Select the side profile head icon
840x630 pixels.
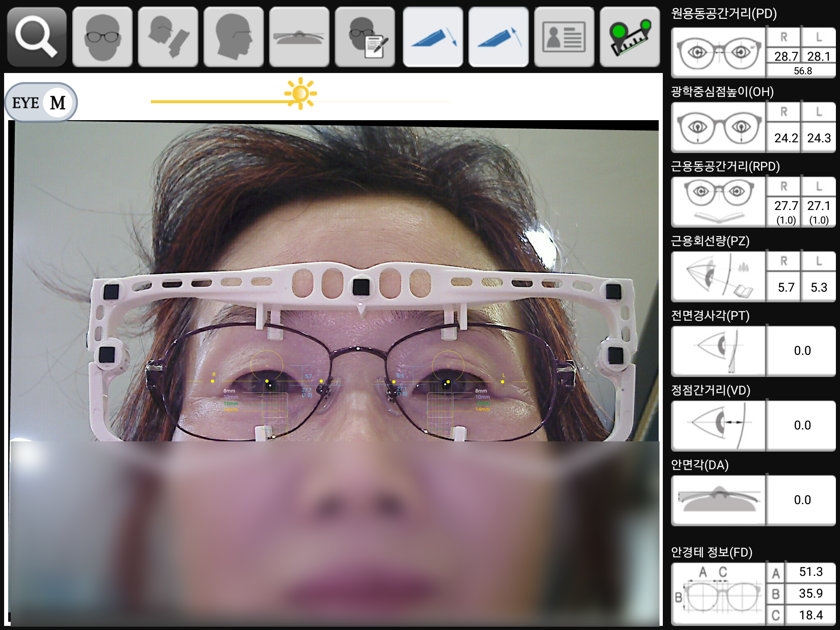click(234, 37)
